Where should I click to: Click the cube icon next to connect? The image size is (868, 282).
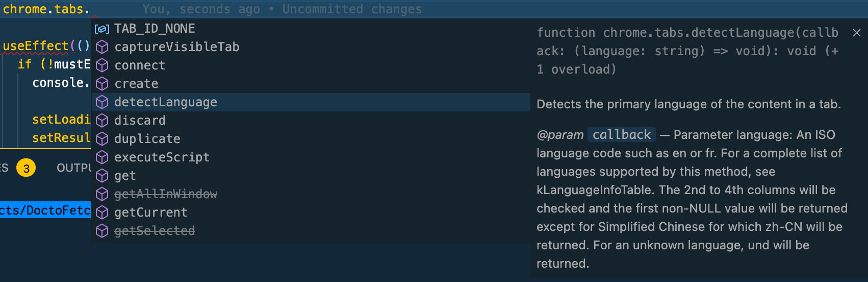point(102,65)
